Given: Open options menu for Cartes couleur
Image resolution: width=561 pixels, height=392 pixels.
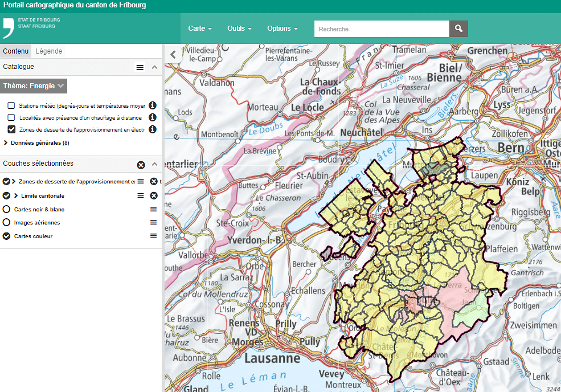Looking at the screenshot, I should [153, 236].
